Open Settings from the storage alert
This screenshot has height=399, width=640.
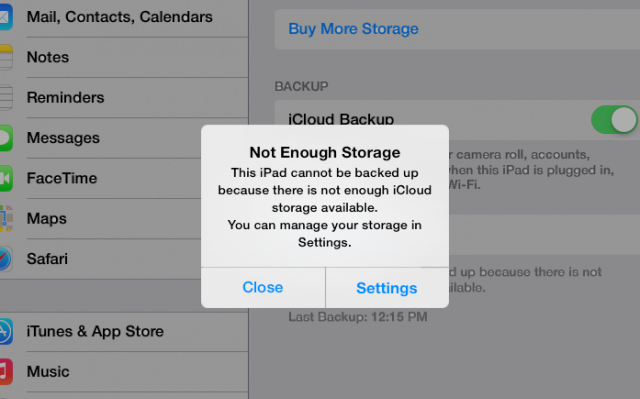click(387, 288)
